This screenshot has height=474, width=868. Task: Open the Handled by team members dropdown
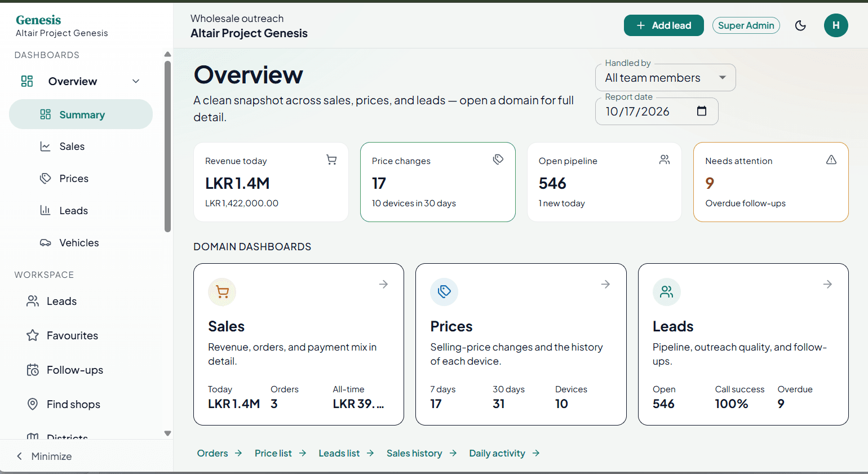[665, 78]
